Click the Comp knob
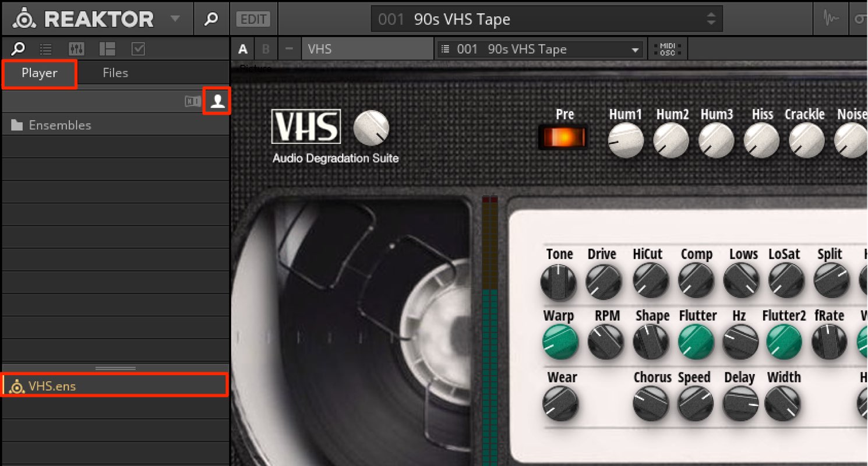This screenshot has height=466, width=868. pyautogui.click(x=696, y=280)
